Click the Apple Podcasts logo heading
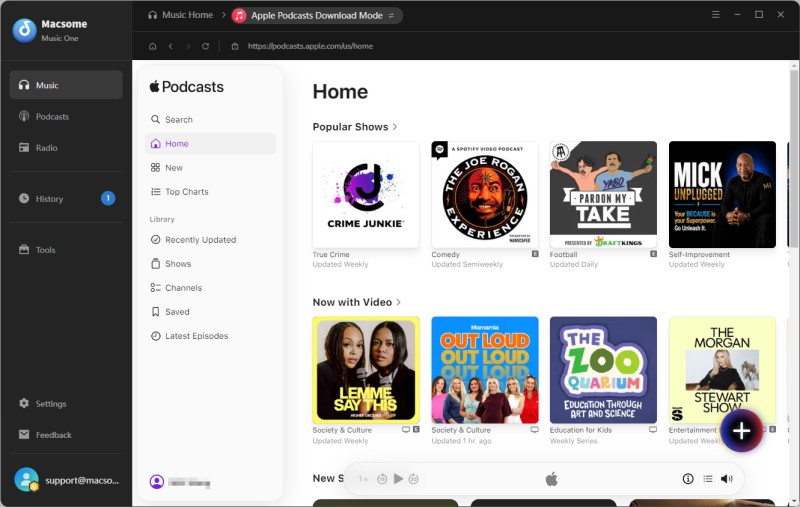Viewport: 800px width, 507px height. 187,87
